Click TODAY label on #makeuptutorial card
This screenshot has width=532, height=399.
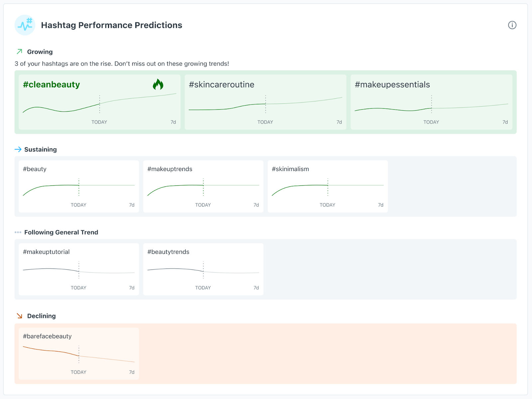(78, 288)
